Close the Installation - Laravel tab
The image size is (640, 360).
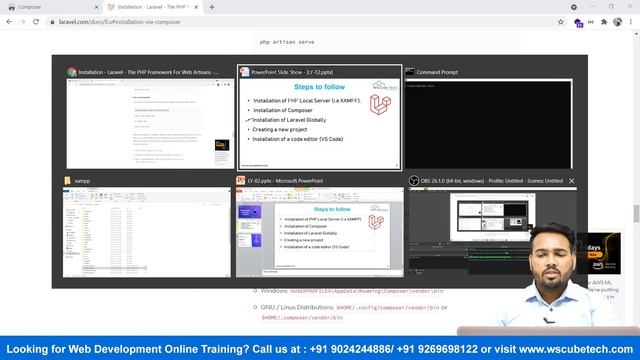(x=196, y=7)
